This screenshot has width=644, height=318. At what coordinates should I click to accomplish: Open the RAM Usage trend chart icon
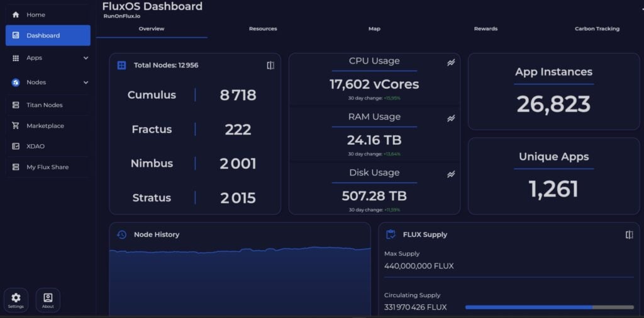pyautogui.click(x=451, y=118)
